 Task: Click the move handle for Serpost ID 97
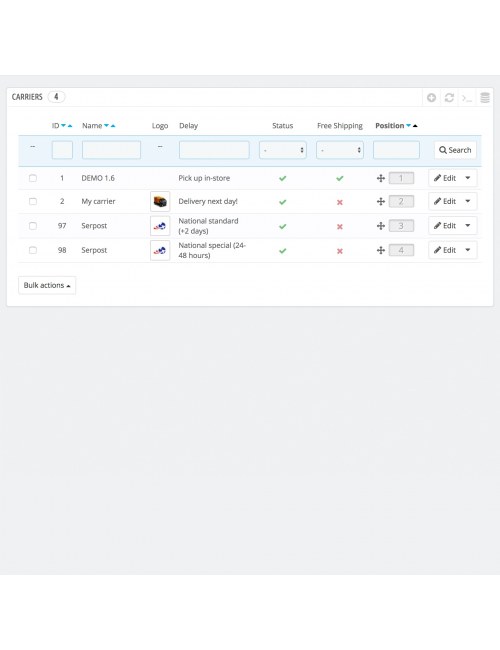(x=381, y=226)
